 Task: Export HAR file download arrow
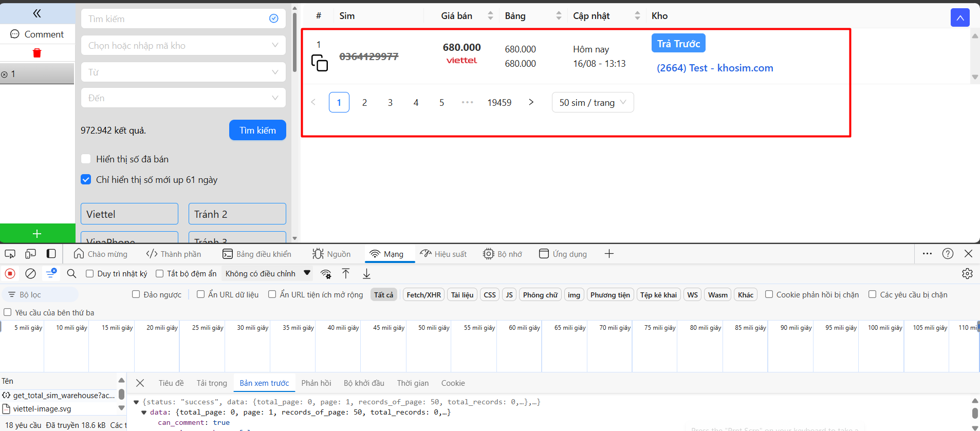pyautogui.click(x=366, y=274)
